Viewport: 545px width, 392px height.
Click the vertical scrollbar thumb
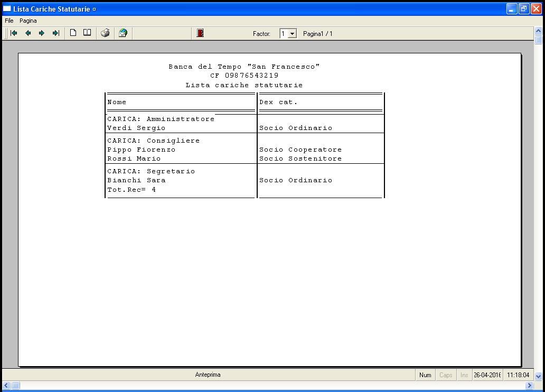point(538,39)
